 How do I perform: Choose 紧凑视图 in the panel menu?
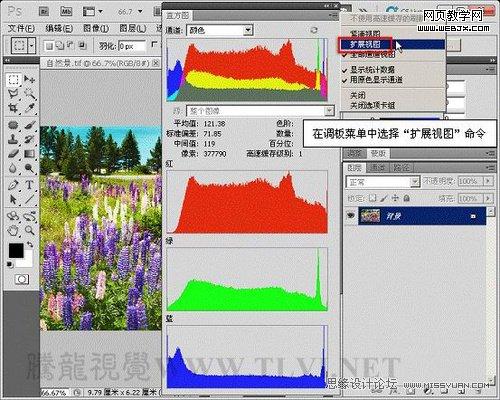coord(365,34)
